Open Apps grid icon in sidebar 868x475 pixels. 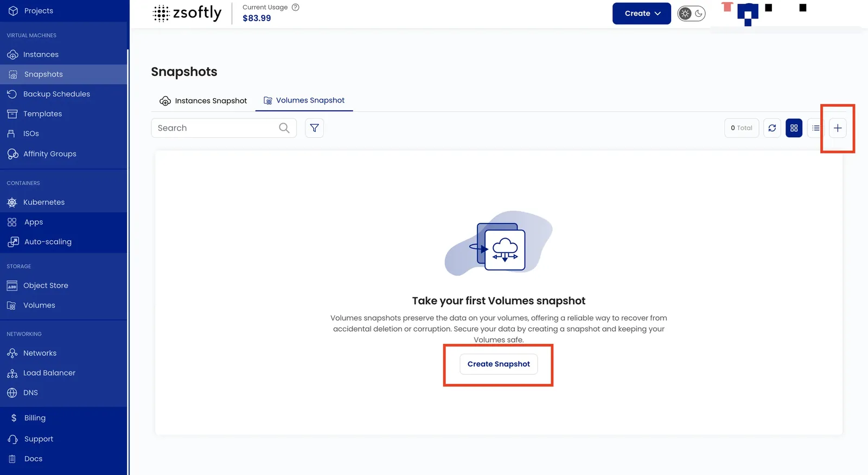point(12,222)
